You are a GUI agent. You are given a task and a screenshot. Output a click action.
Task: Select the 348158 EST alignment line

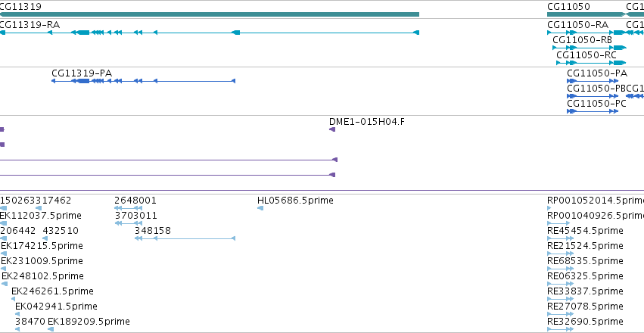(x=185, y=238)
